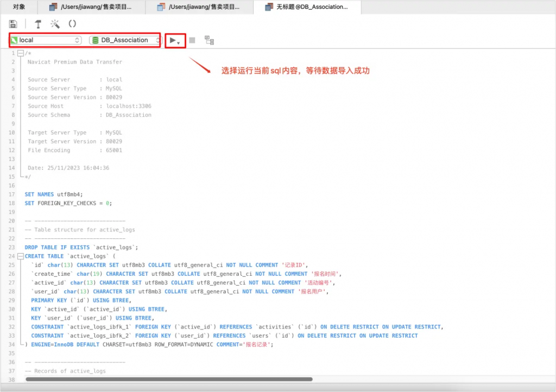Open the 'local' connection dropdown
The height and width of the screenshot is (392, 556).
(x=46, y=40)
